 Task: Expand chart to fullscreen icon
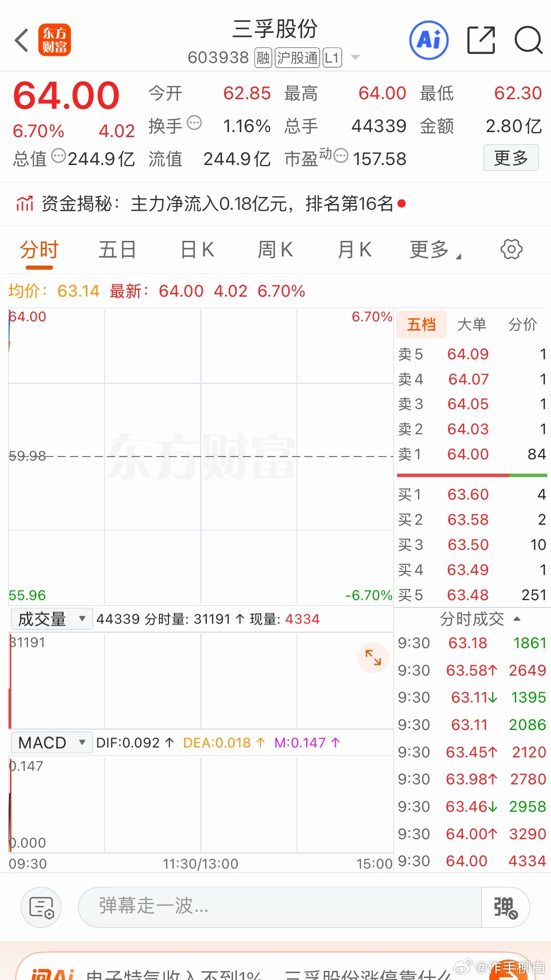click(x=373, y=657)
